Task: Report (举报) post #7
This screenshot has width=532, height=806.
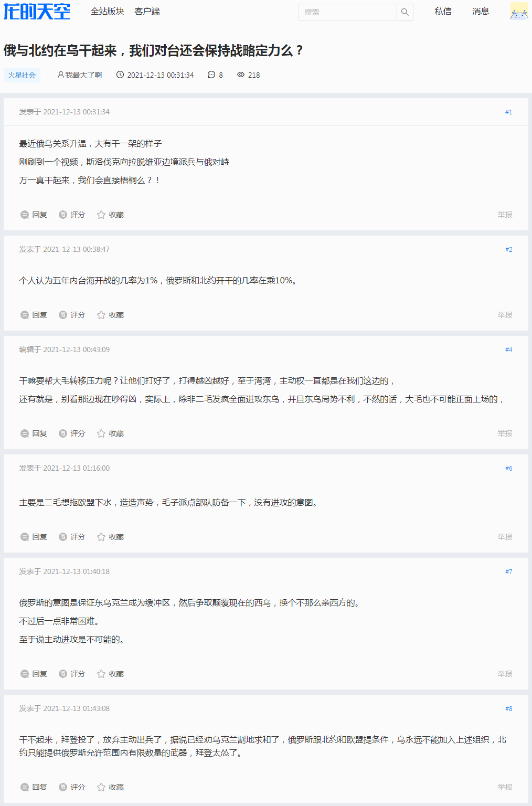Action: [x=505, y=674]
